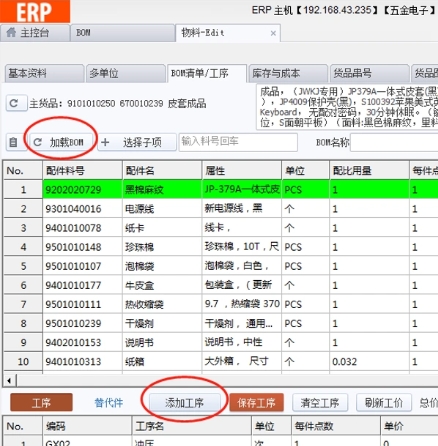Click the 清空工序 button

(320, 403)
